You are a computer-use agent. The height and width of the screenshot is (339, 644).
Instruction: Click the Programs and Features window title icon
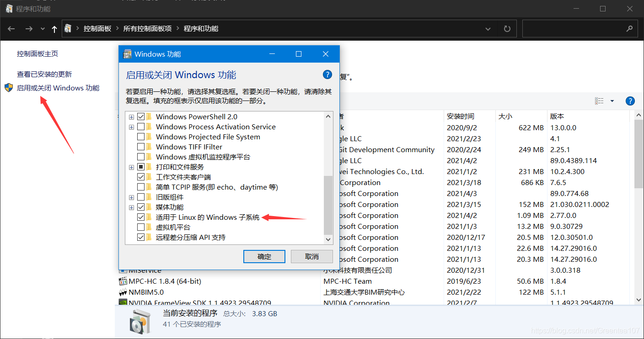pyautogui.click(x=9, y=9)
